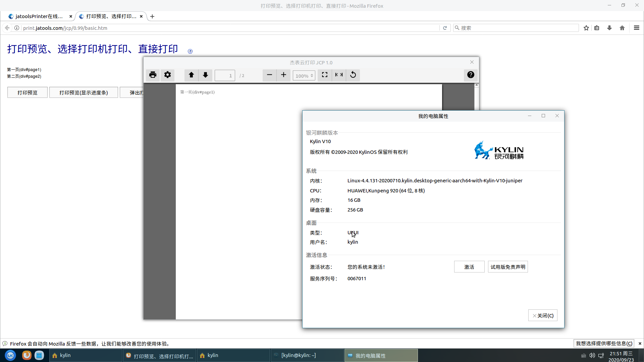Click the Firefox URL address bar

pos(231,28)
